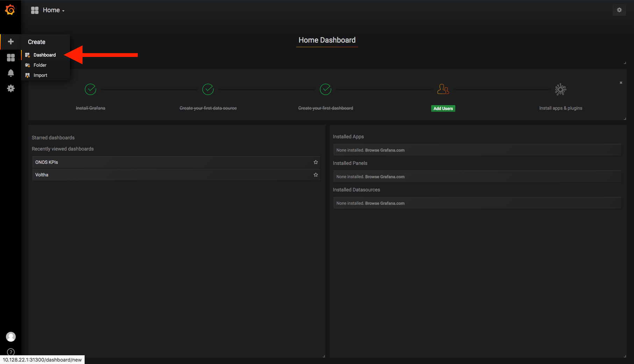Click the Create plus icon in sidebar
The image size is (634, 364).
coord(11,42)
